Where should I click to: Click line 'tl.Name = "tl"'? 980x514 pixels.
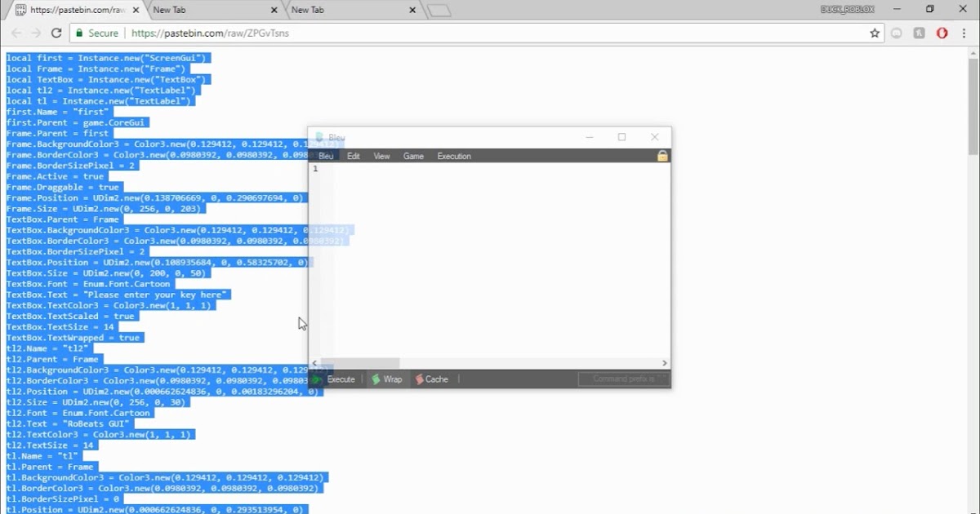click(42, 456)
